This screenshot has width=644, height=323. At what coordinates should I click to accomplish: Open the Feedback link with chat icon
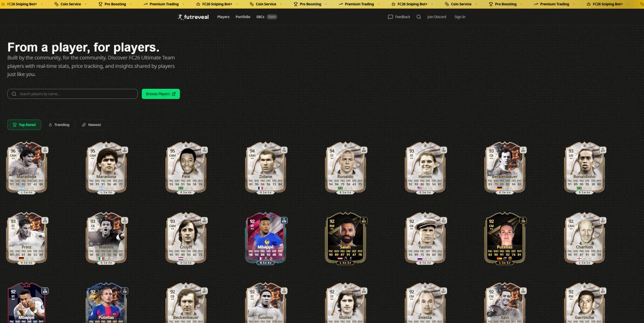pyautogui.click(x=399, y=17)
